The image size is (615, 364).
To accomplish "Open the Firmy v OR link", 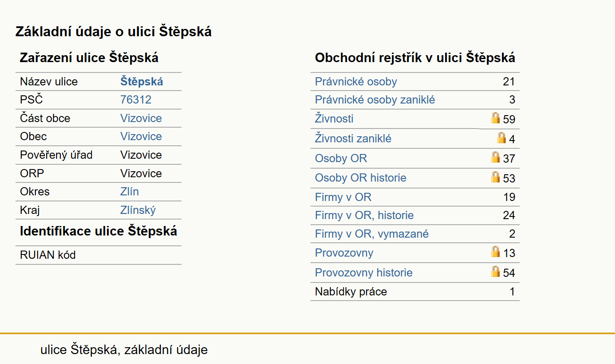I will (343, 197).
